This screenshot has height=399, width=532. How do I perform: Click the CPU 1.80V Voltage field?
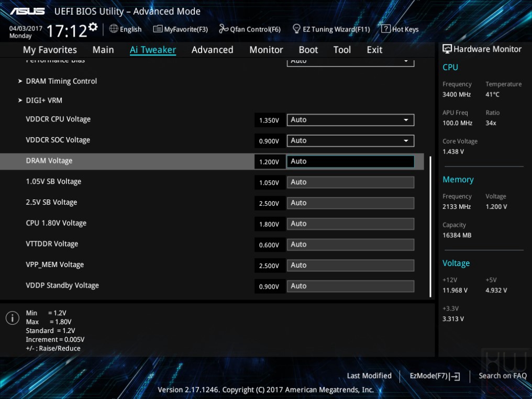coord(350,224)
